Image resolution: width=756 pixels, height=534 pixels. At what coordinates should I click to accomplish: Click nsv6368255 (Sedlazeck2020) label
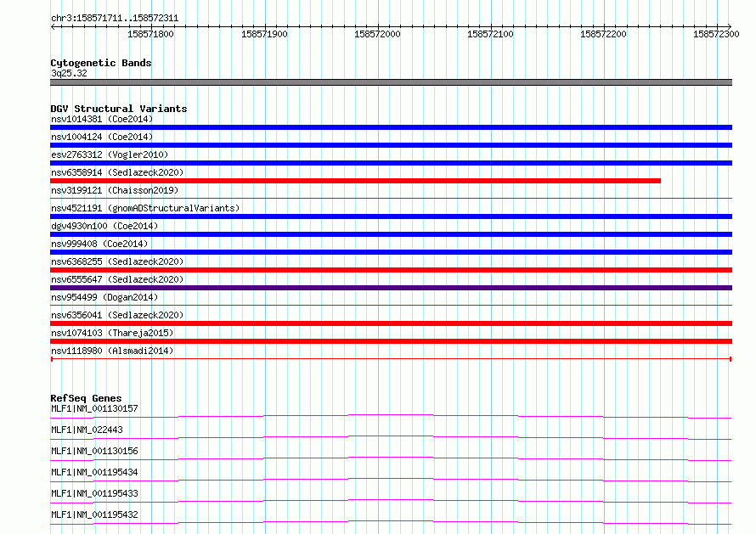pyautogui.click(x=117, y=261)
